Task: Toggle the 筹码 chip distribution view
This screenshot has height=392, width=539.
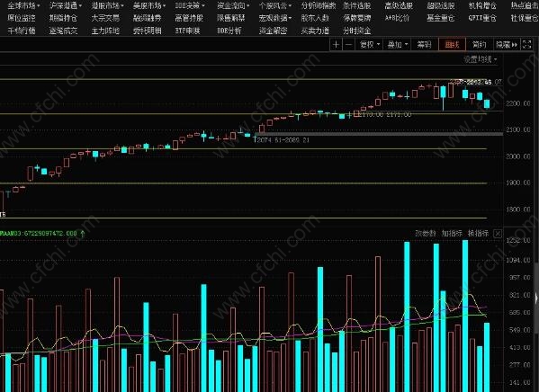Action: pyautogui.click(x=424, y=44)
